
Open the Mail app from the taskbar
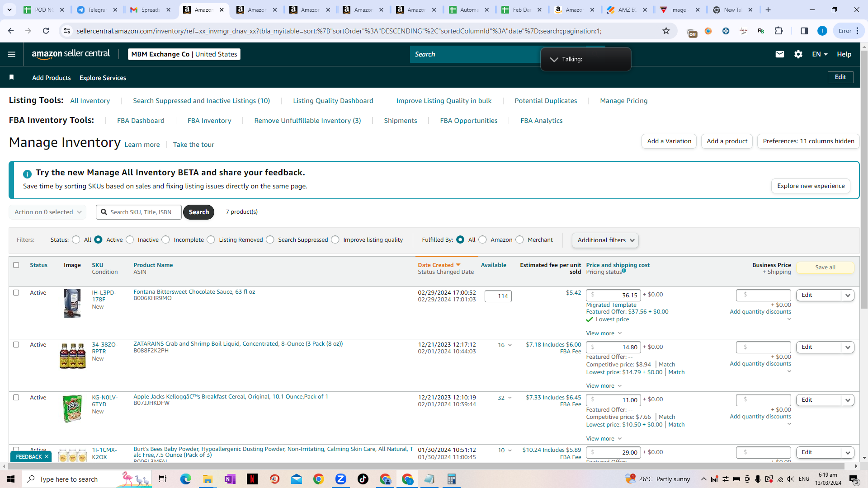(x=297, y=479)
